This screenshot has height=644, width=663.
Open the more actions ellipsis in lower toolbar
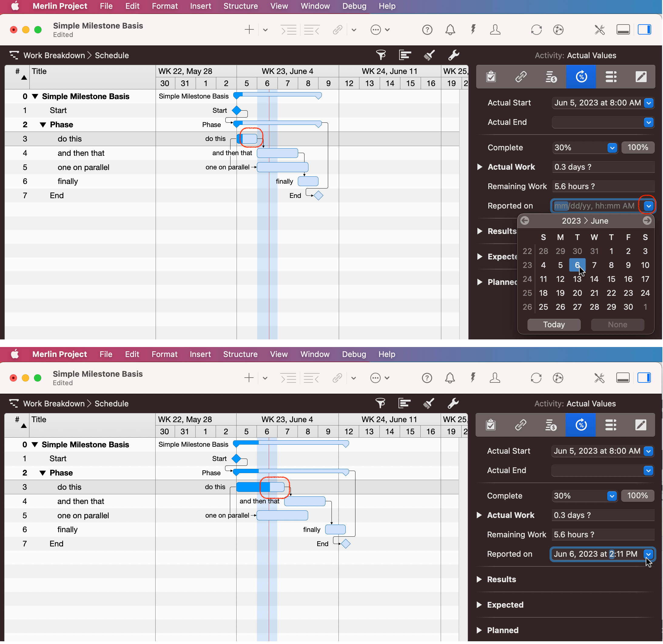point(376,378)
